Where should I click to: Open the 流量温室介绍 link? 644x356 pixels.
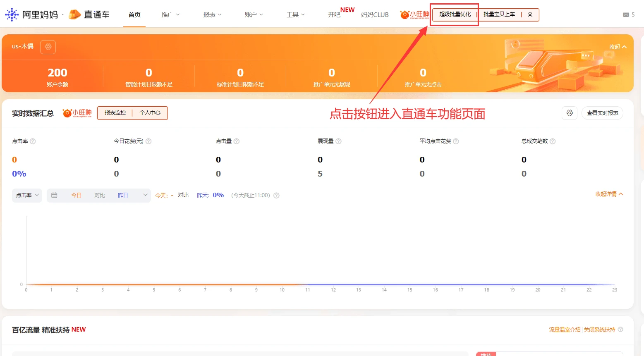point(565,330)
